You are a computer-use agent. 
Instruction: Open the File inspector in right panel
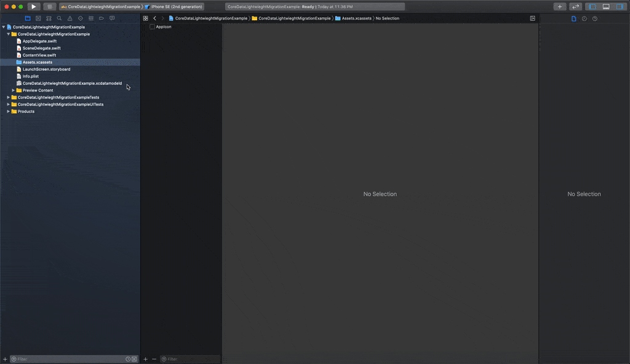pos(574,18)
